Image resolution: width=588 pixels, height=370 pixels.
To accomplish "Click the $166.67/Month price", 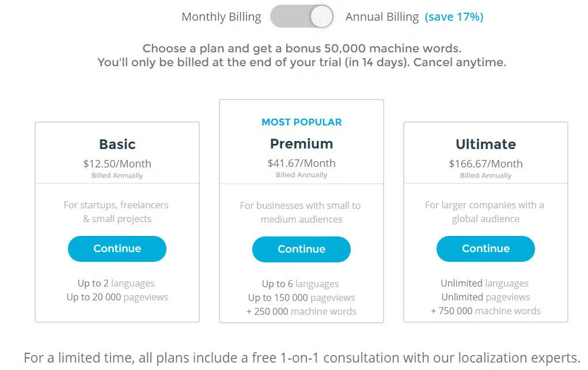I will (485, 163).
